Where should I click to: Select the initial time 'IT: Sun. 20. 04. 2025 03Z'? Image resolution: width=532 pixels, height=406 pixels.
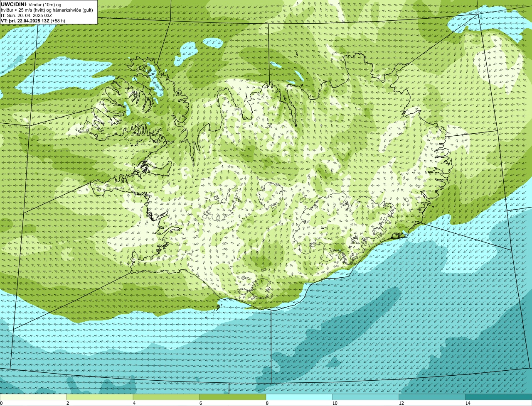[x=27, y=15]
